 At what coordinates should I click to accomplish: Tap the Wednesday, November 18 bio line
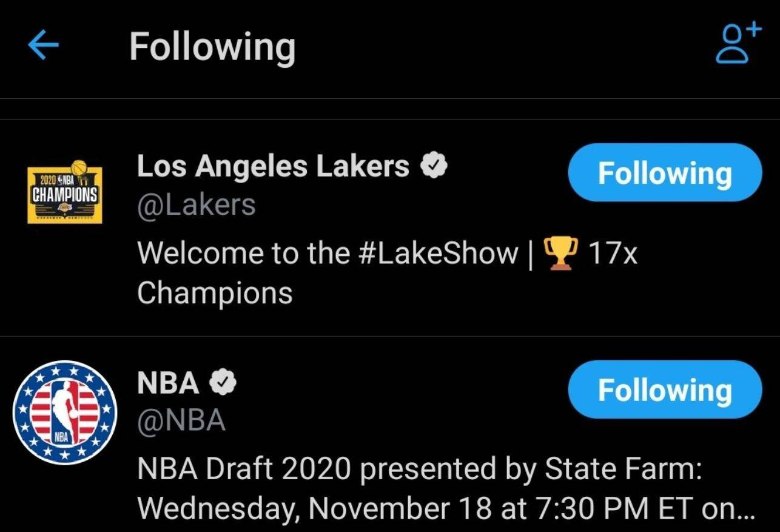(x=445, y=508)
